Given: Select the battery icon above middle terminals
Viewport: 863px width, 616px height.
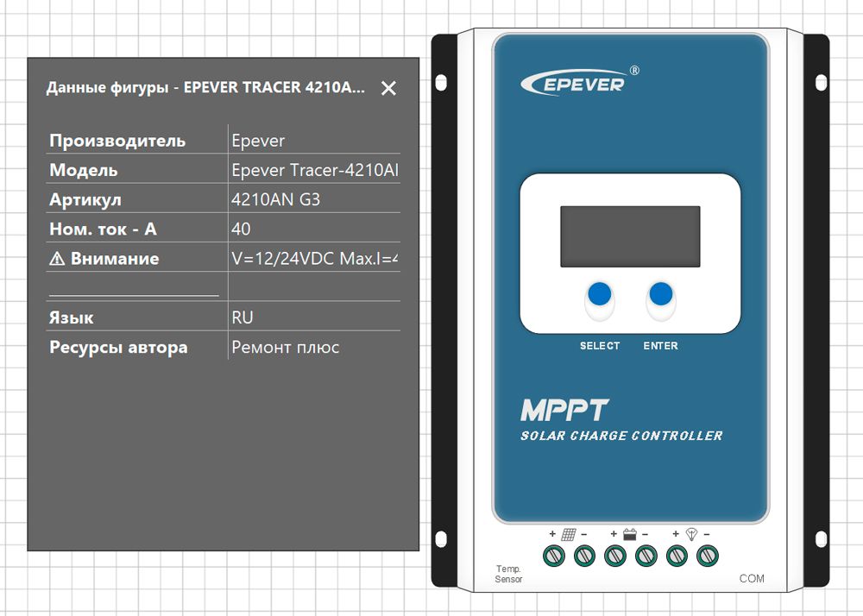Looking at the screenshot, I should [x=627, y=532].
